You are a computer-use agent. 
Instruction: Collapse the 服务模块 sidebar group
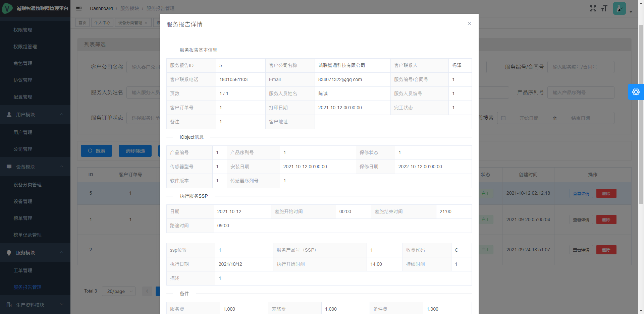pos(35,253)
